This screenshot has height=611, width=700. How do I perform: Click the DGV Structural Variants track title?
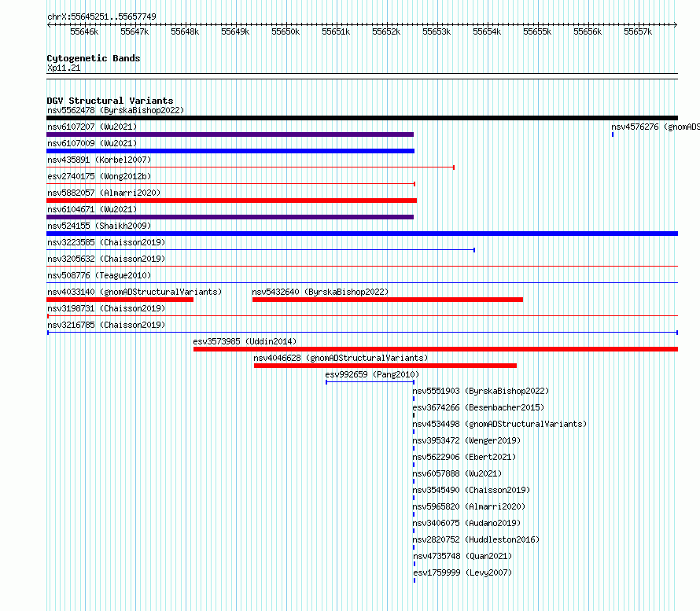click(x=110, y=101)
